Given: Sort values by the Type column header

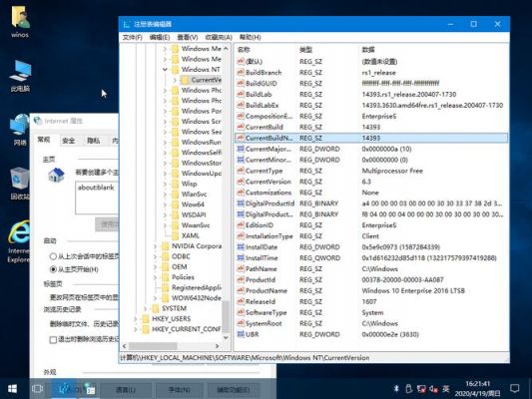Looking at the screenshot, I should click(328, 50).
